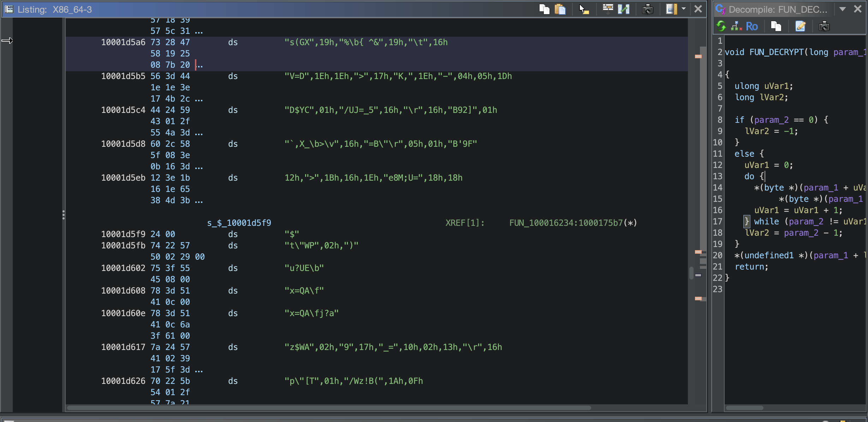The height and width of the screenshot is (422, 868).
Task: Follow XREF link FUN_100016234:1000175b7(*)
Action: (x=573, y=223)
